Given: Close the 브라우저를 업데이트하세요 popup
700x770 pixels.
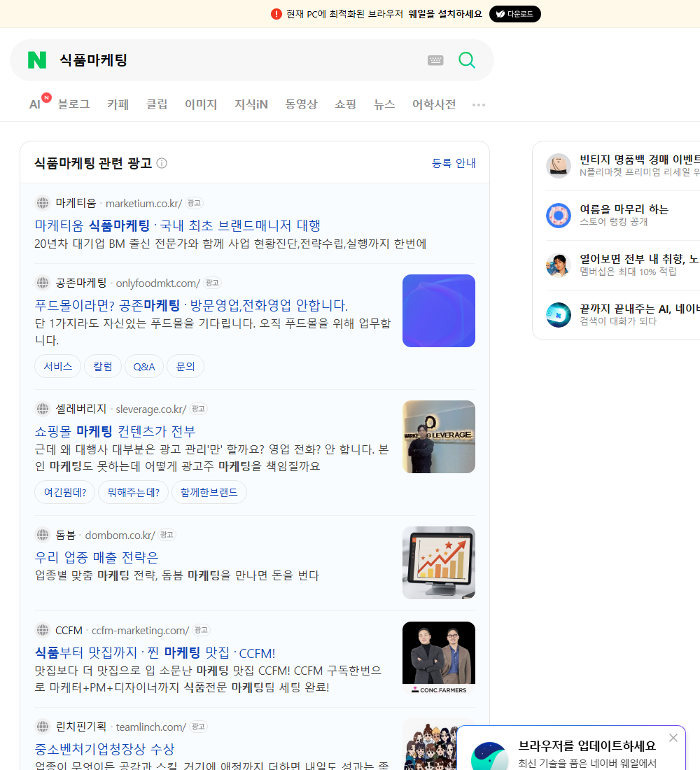Looking at the screenshot, I should 673,738.
